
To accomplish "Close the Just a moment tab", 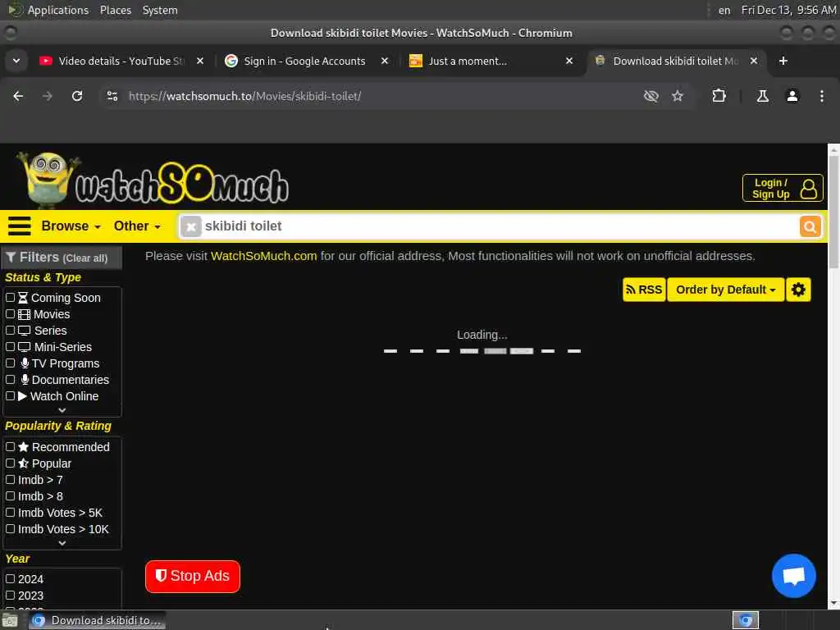I will tap(569, 61).
